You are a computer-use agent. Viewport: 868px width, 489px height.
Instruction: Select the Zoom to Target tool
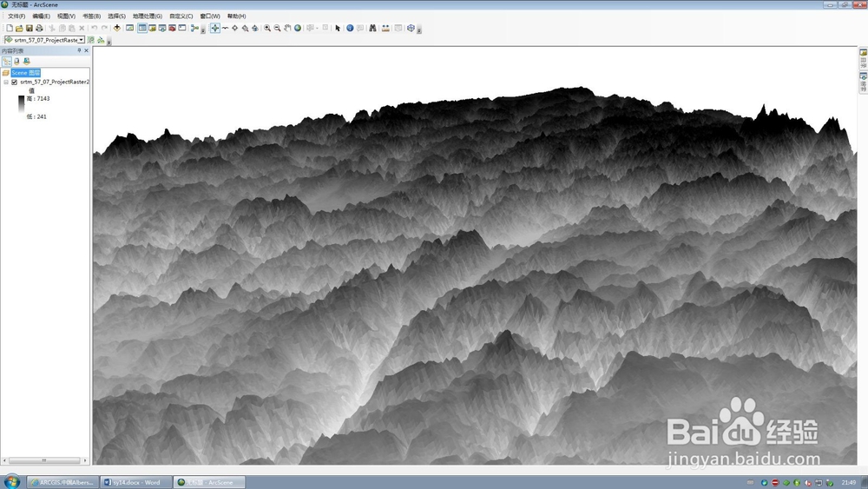tap(245, 28)
